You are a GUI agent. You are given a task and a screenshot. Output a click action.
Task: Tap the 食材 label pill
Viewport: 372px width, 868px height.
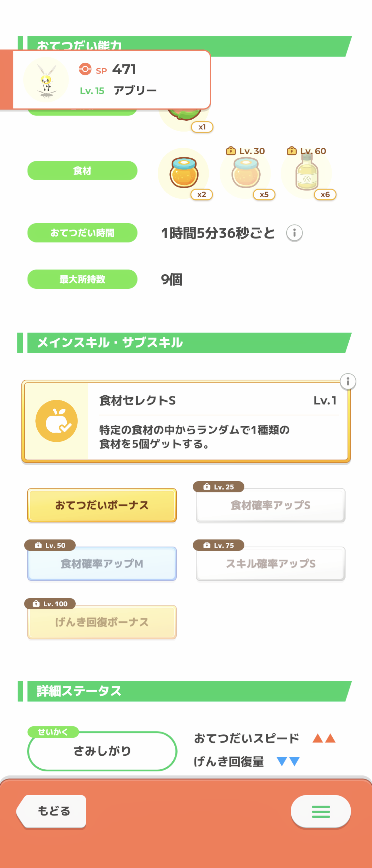(x=82, y=170)
